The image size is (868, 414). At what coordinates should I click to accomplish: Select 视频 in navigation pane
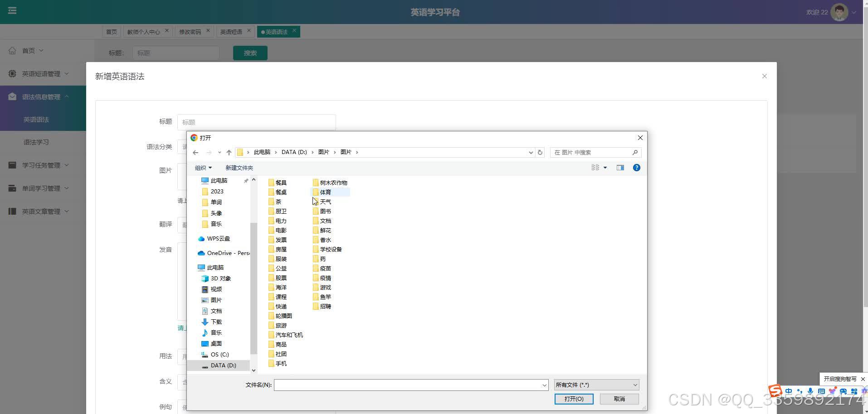tap(212, 289)
